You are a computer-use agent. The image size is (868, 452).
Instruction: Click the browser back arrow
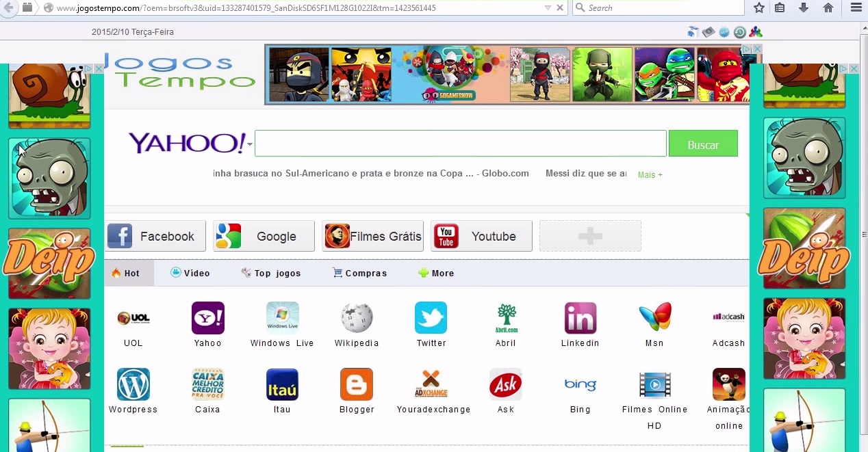point(9,8)
